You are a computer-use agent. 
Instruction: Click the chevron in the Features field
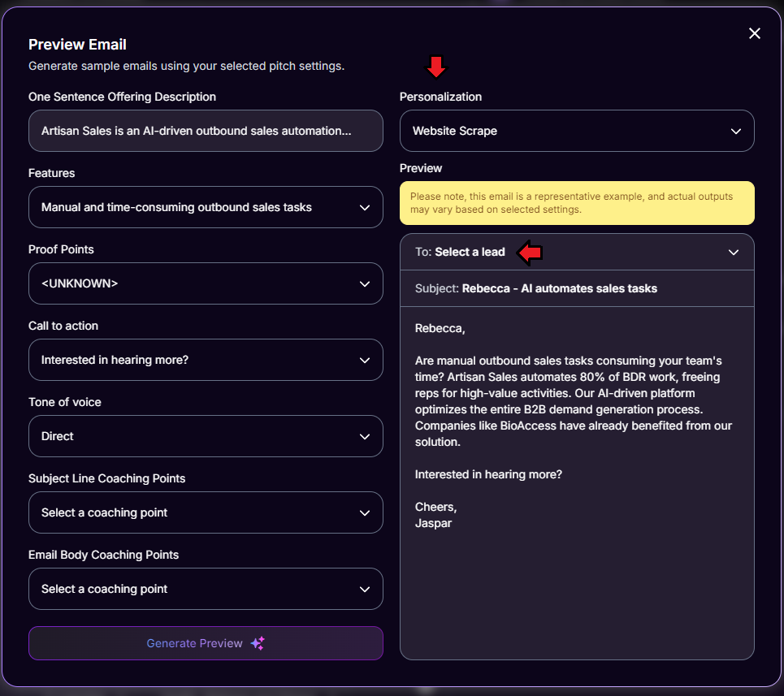pyautogui.click(x=365, y=207)
